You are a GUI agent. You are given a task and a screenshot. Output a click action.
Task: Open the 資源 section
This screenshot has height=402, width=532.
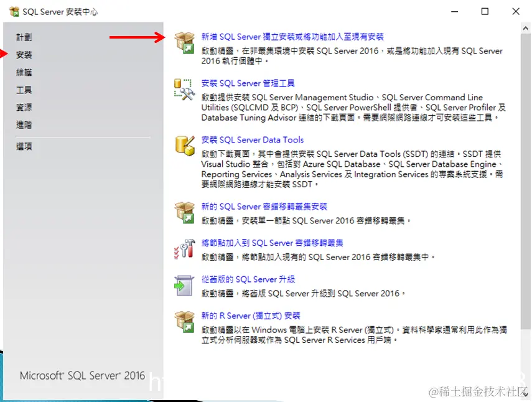tap(24, 106)
